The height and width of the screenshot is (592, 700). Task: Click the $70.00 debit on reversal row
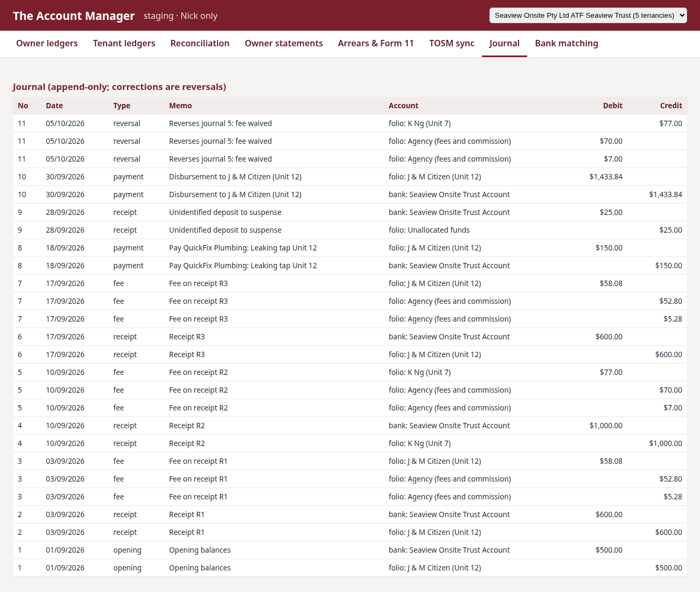611,141
